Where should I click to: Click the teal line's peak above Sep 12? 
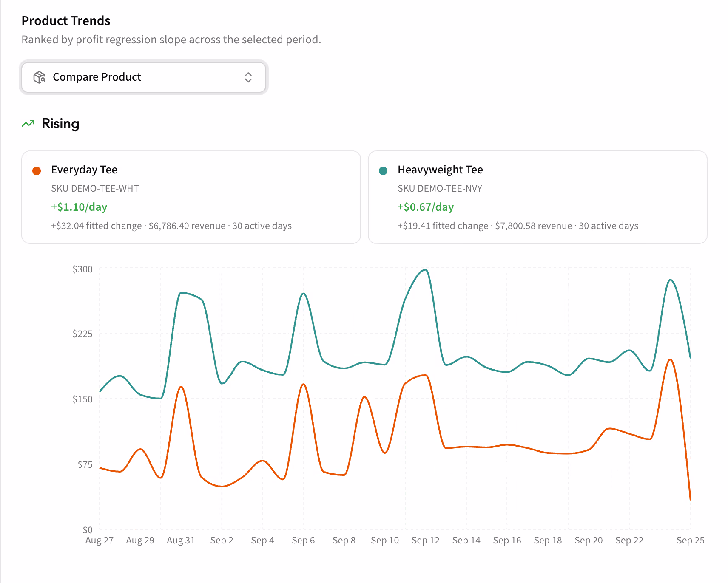pos(425,270)
